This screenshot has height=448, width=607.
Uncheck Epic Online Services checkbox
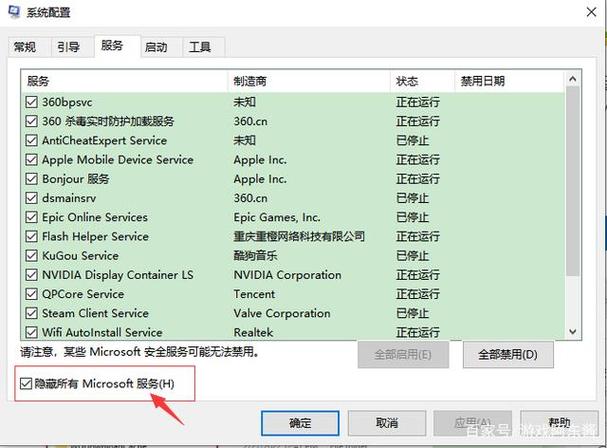pyautogui.click(x=31, y=217)
